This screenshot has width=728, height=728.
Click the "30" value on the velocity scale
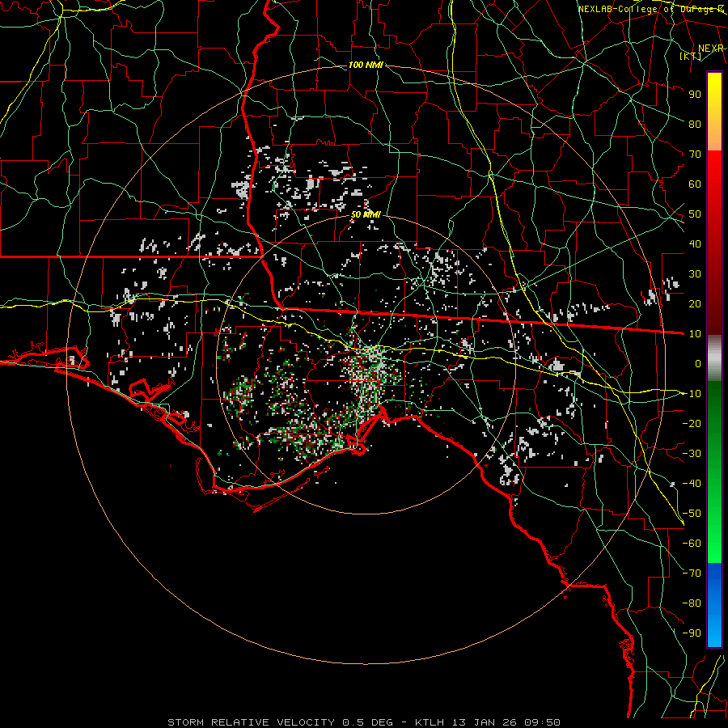click(695, 274)
